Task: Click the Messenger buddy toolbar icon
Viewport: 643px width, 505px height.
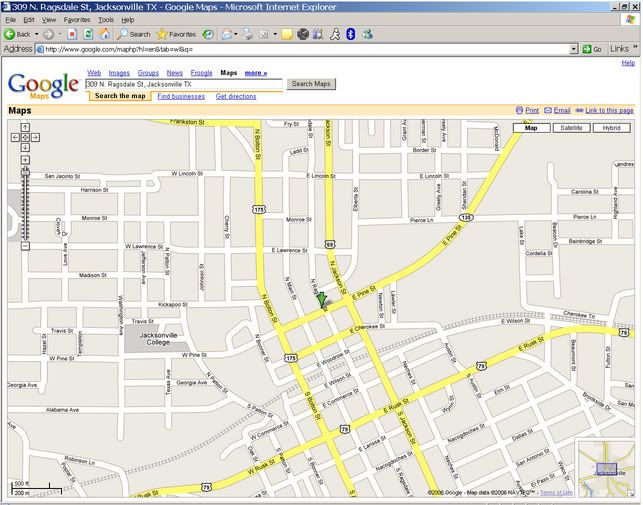Action: pyautogui.click(x=367, y=34)
